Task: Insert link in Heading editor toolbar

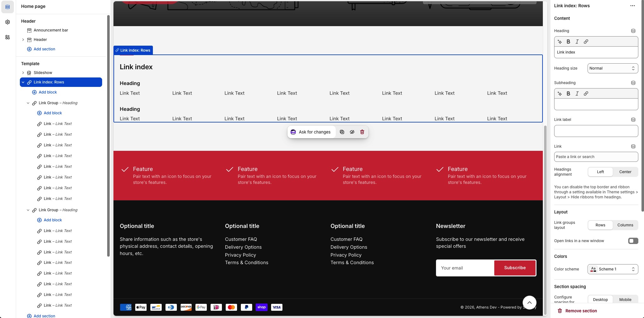Action: point(586,42)
